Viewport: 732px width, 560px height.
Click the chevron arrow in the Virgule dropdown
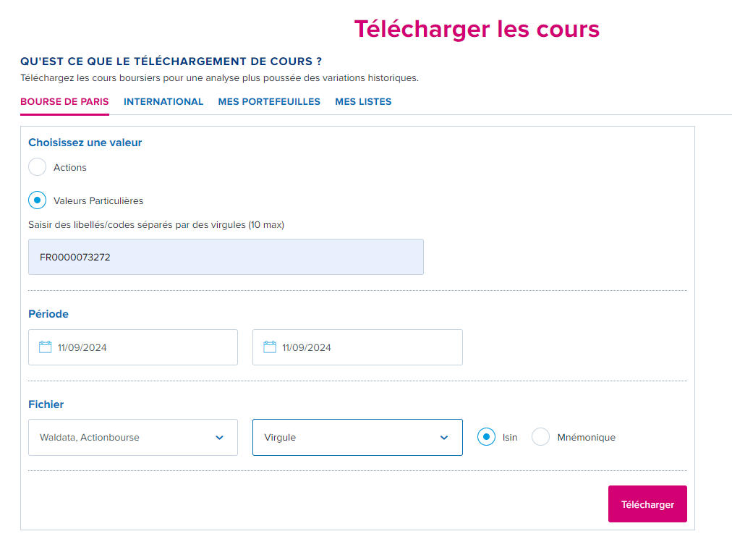444,438
